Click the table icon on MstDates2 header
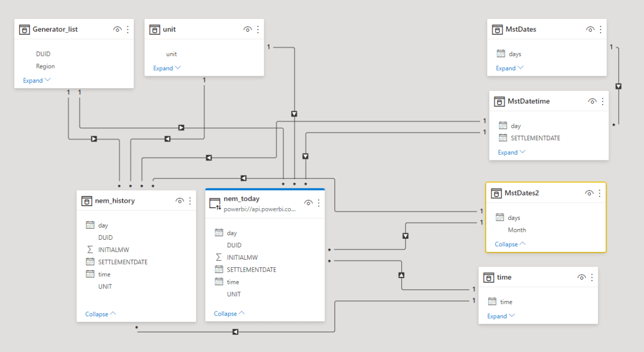644x352 pixels. (x=497, y=193)
